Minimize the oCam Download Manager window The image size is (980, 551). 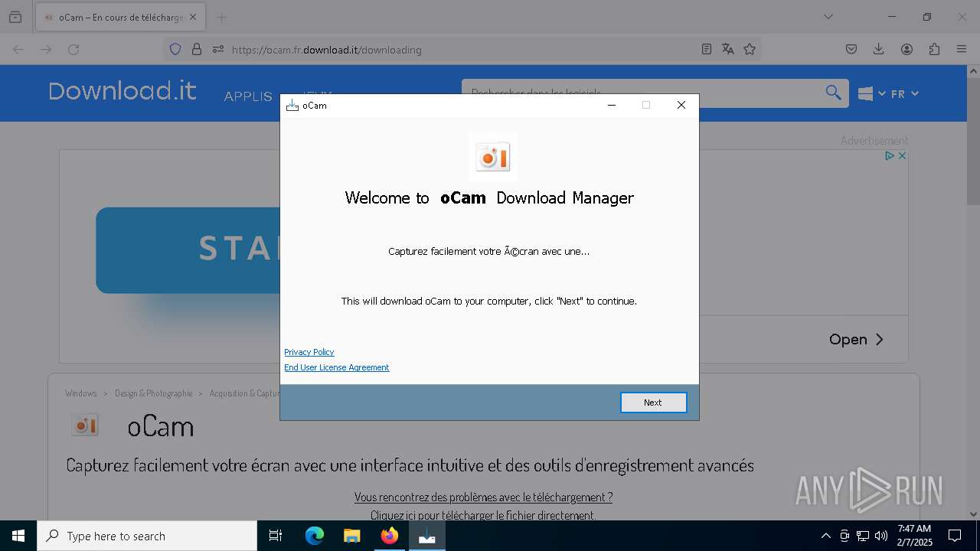coord(612,105)
